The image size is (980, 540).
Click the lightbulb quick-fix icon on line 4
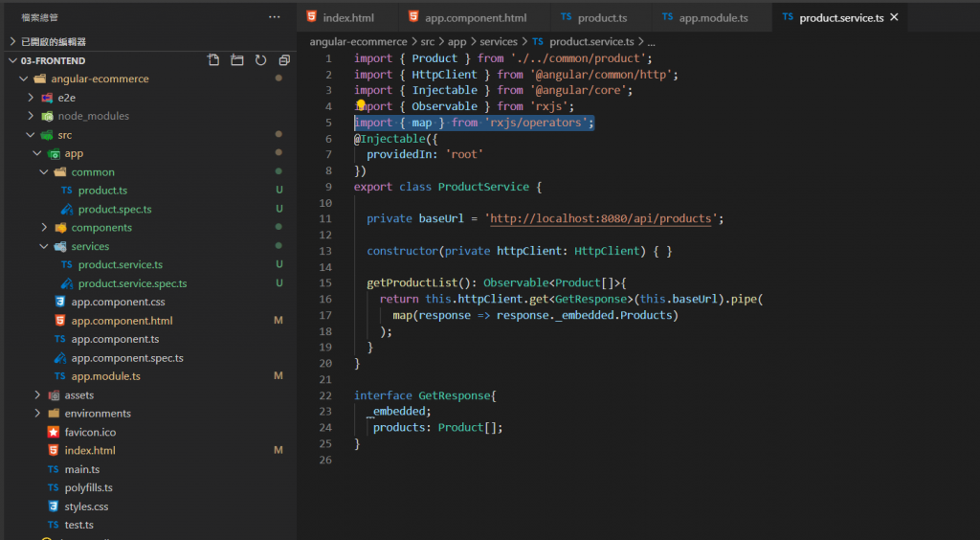pos(361,104)
